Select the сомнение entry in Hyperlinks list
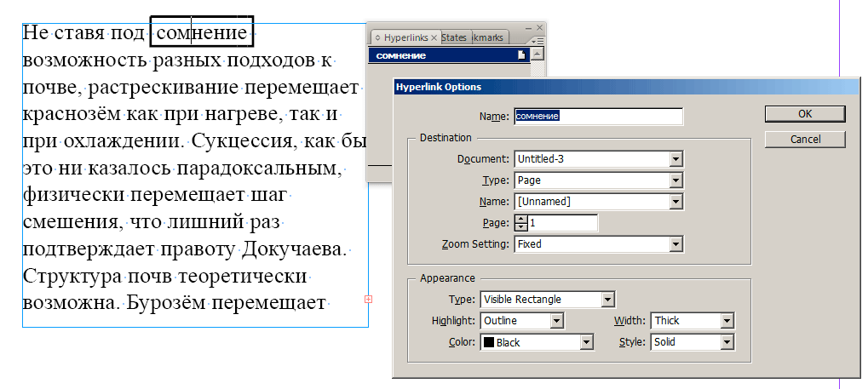Image resolution: width=868 pixels, height=389 pixels. pyautogui.click(x=449, y=55)
